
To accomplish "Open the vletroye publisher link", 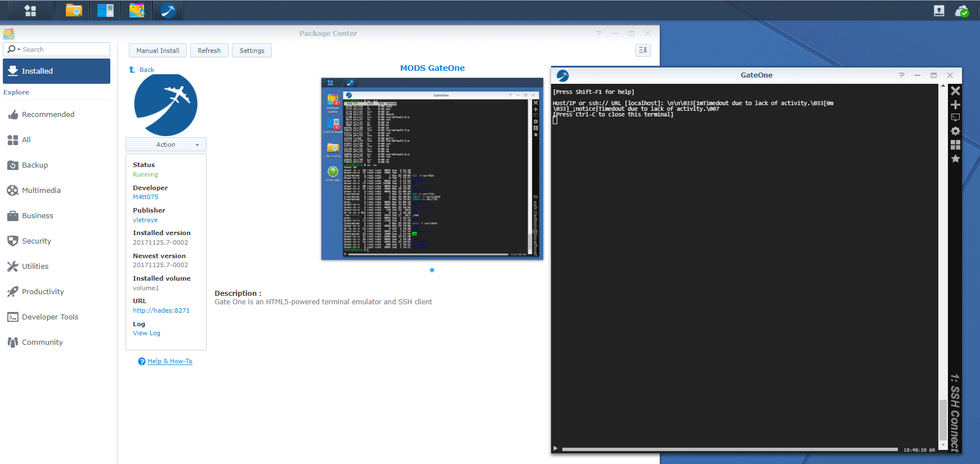I will pos(145,220).
